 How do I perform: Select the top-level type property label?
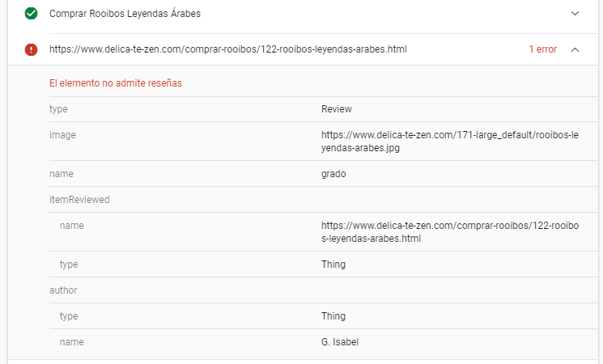[58, 109]
